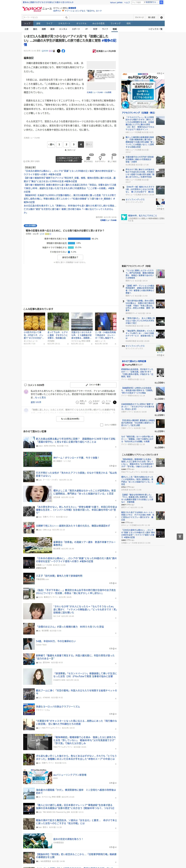Screen dimensions: 186x868
Task: Open 購入履歴 link
Action: click(152, 18)
